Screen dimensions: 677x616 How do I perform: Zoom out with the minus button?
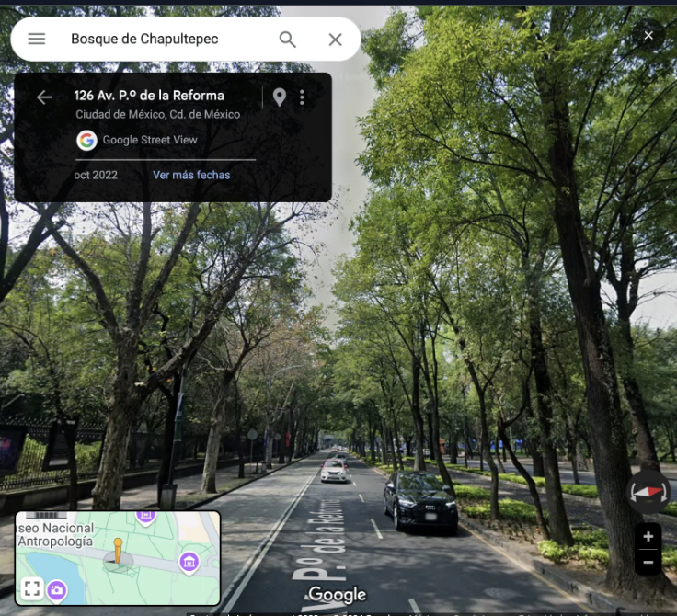point(648,561)
